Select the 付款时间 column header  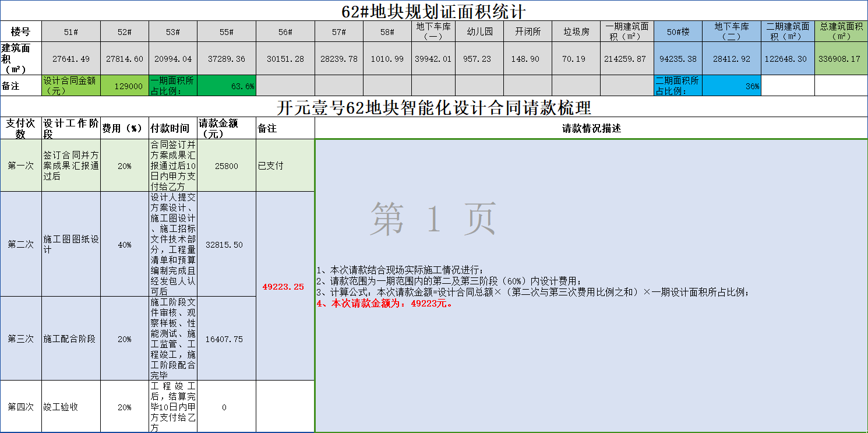click(172, 129)
